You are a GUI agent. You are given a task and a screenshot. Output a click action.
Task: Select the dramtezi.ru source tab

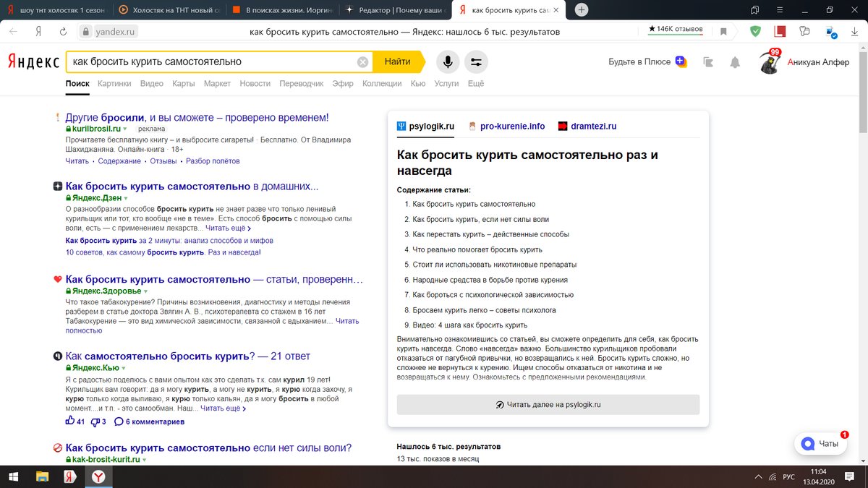pyautogui.click(x=587, y=126)
